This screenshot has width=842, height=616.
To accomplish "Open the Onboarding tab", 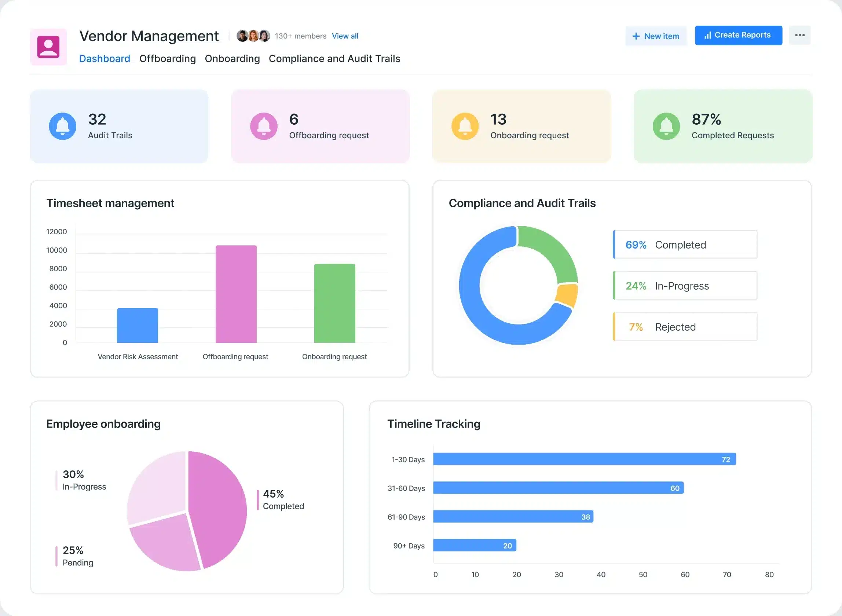I will pos(232,59).
